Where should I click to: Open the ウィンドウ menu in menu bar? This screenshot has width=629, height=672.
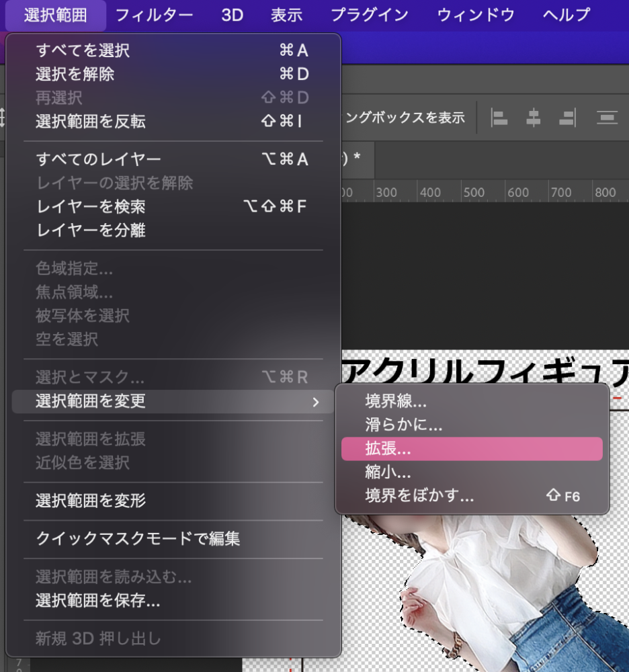(476, 15)
